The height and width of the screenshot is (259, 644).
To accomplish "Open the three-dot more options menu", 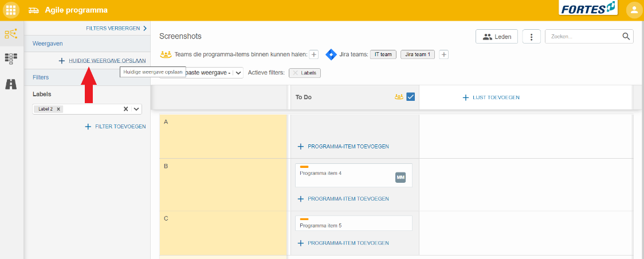I will 532,37.
